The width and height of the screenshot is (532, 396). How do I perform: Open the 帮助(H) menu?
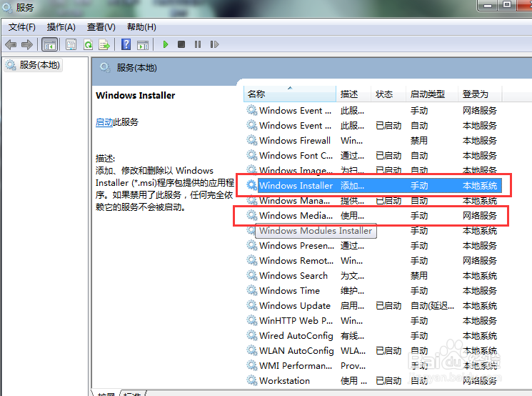[x=141, y=27]
